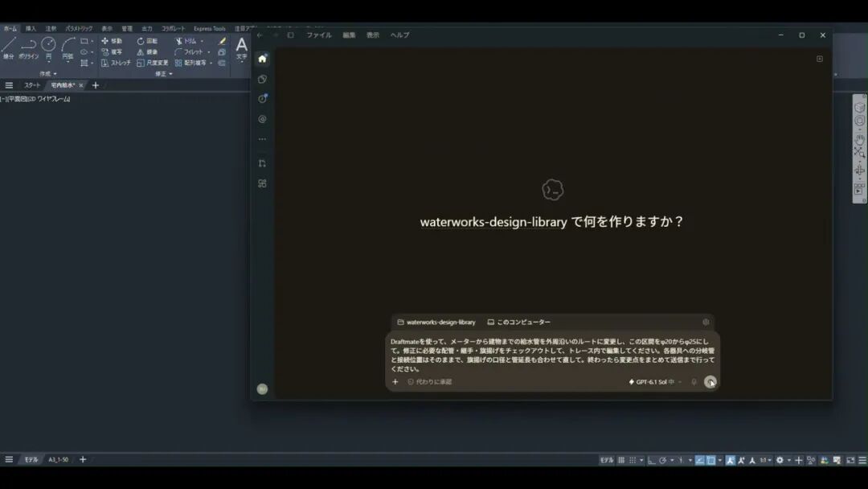Select the Ellipse tool icon

click(84, 52)
